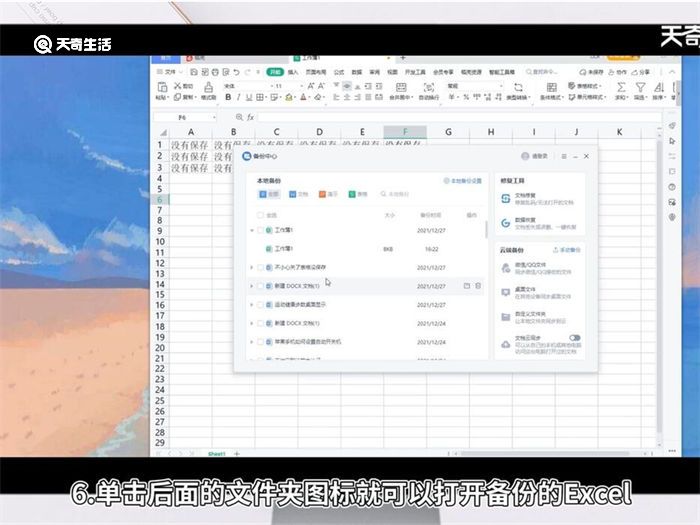700x525 pixels.
Task: Select column G header in spreadsheet
Action: pyautogui.click(x=448, y=132)
